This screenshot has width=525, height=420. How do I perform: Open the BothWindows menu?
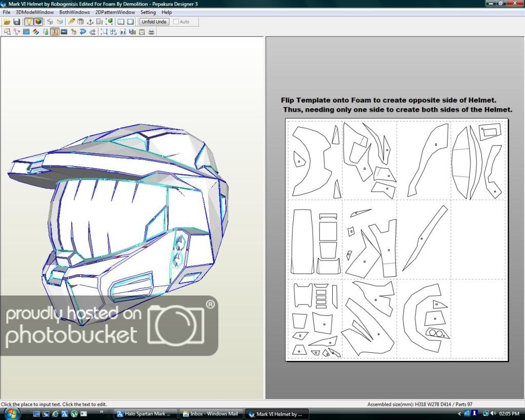pyautogui.click(x=75, y=12)
